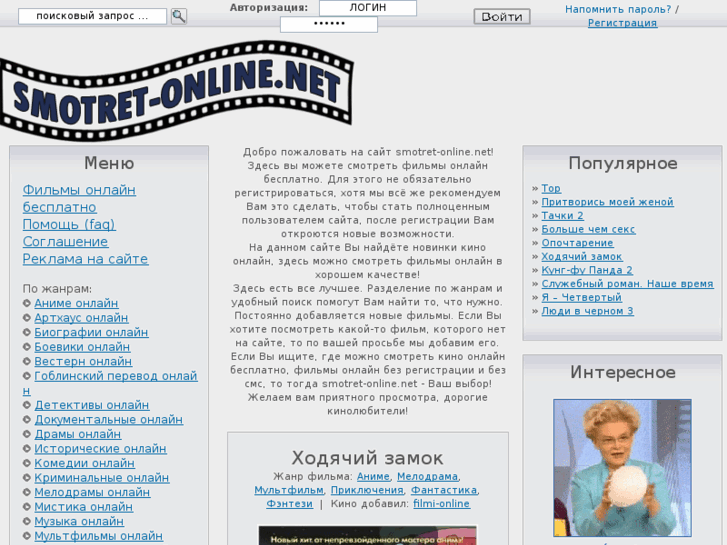Select the Аниме онлайн genre
The height and width of the screenshot is (545, 727).
pos(76,303)
